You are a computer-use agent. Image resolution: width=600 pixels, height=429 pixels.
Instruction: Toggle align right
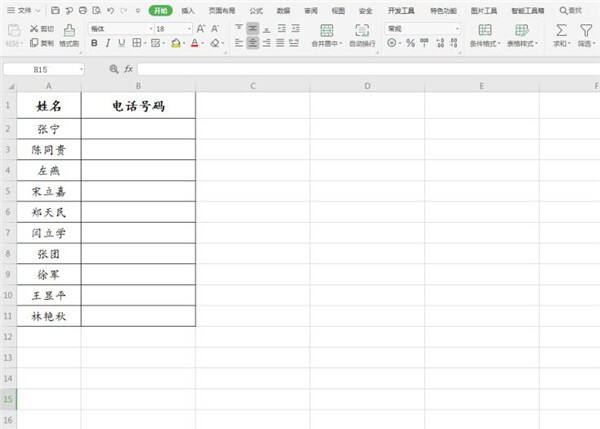click(267, 43)
